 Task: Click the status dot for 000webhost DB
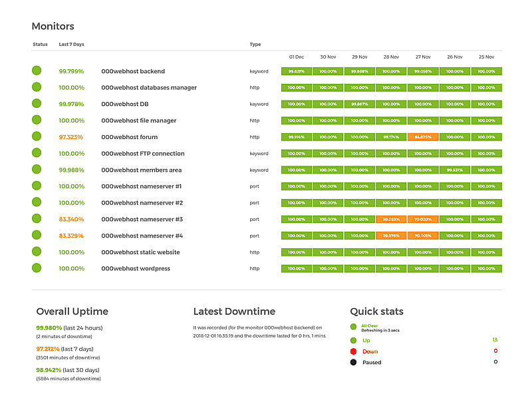[37, 103]
